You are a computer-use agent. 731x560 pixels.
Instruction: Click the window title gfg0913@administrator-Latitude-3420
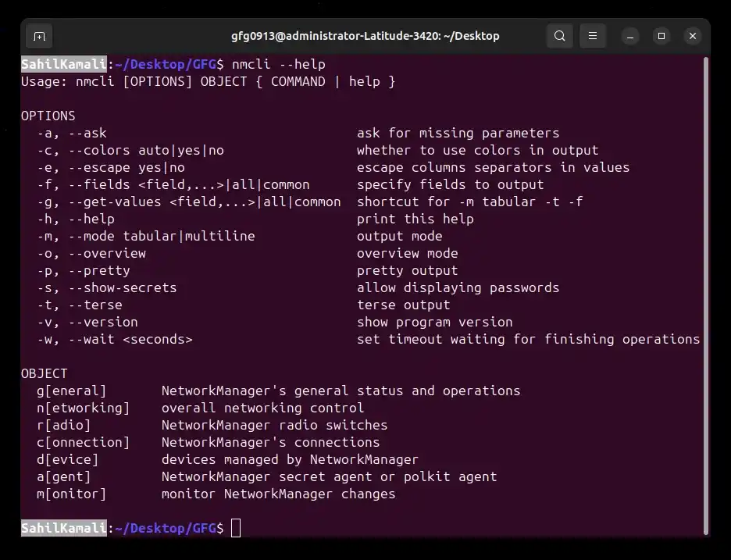365,36
